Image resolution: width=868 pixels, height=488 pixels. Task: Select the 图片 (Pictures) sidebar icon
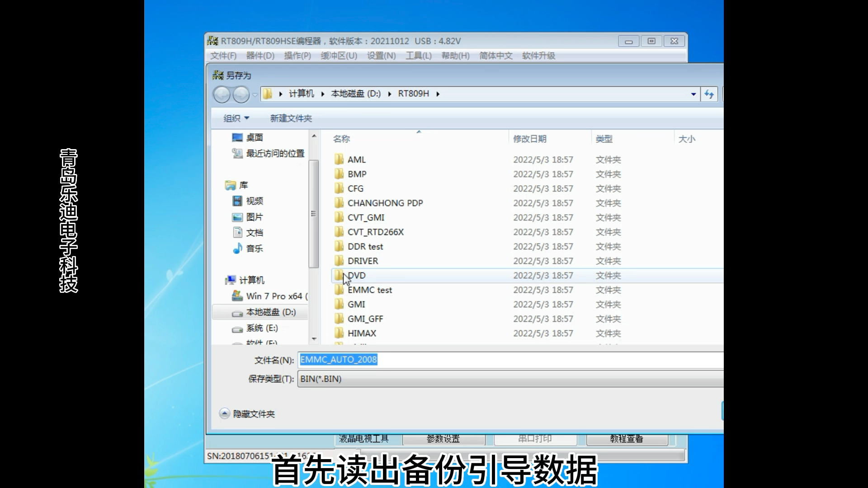click(x=238, y=217)
